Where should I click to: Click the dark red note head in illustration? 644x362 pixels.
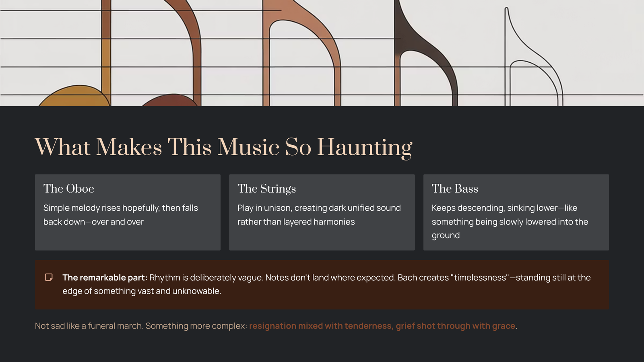tap(171, 100)
